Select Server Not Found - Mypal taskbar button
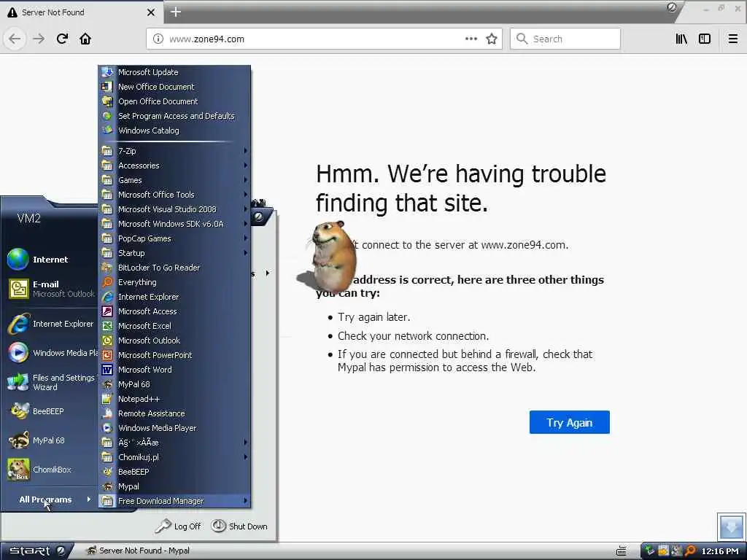The height and width of the screenshot is (560, 747). [138, 551]
